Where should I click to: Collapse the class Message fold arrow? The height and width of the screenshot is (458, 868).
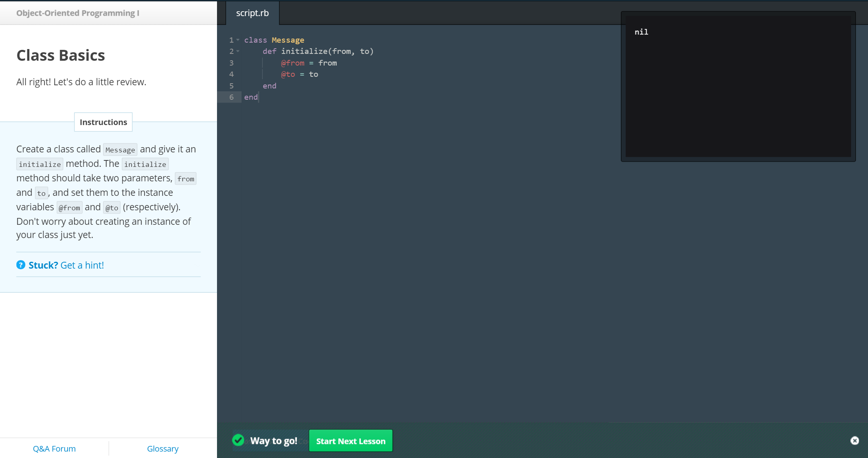(238, 40)
